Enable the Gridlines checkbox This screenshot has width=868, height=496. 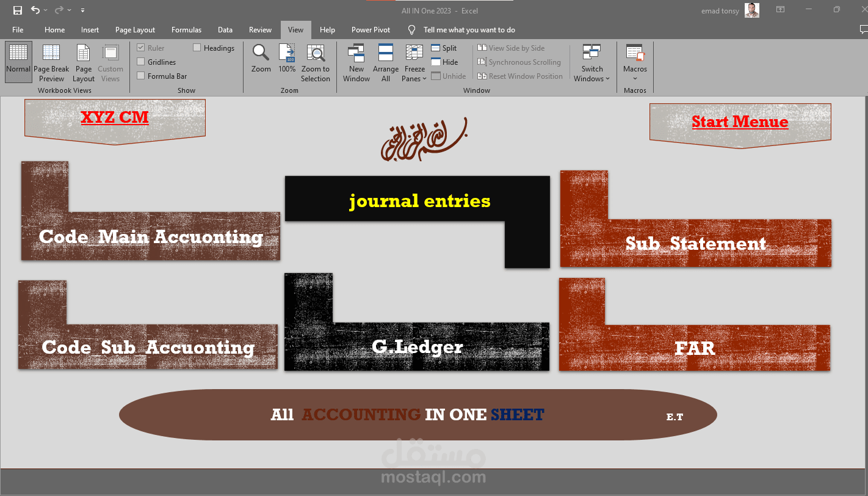(x=140, y=62)
